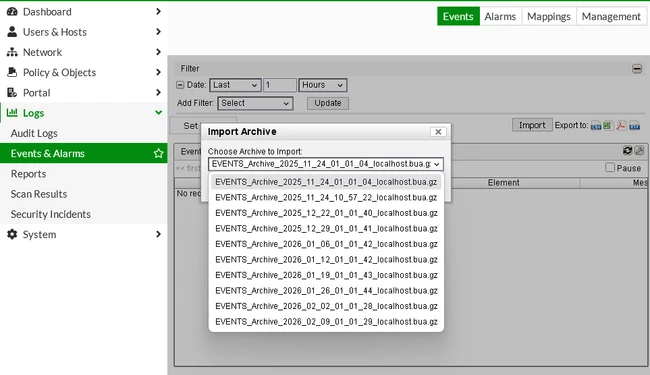Click the Users & Hosts person icon

point(12,32)
